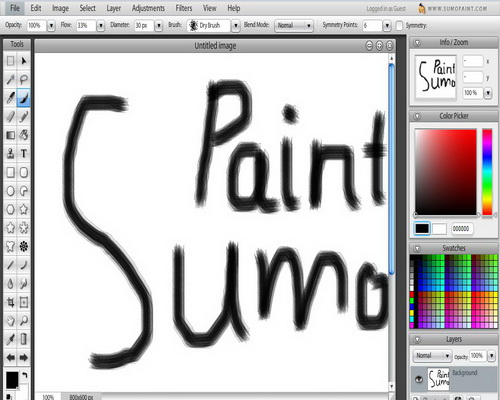500x400 pixels.
Task: Select the Eraser tool
Action: point(10,117)
